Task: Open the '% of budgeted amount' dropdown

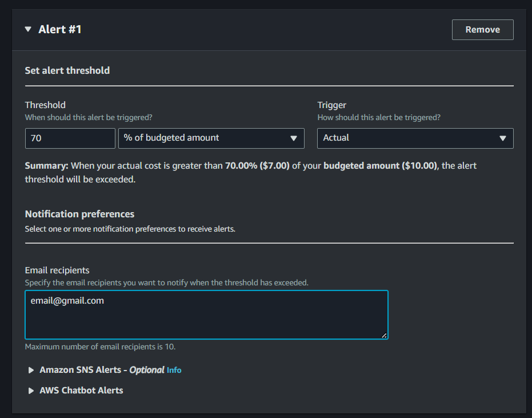Action: 206,138
